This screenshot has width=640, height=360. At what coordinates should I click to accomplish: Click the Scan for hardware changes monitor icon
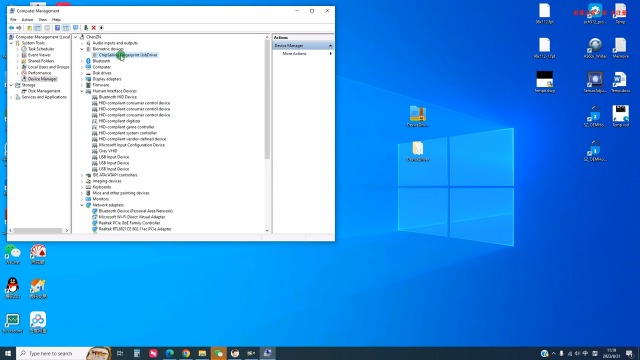coord(76,28)
